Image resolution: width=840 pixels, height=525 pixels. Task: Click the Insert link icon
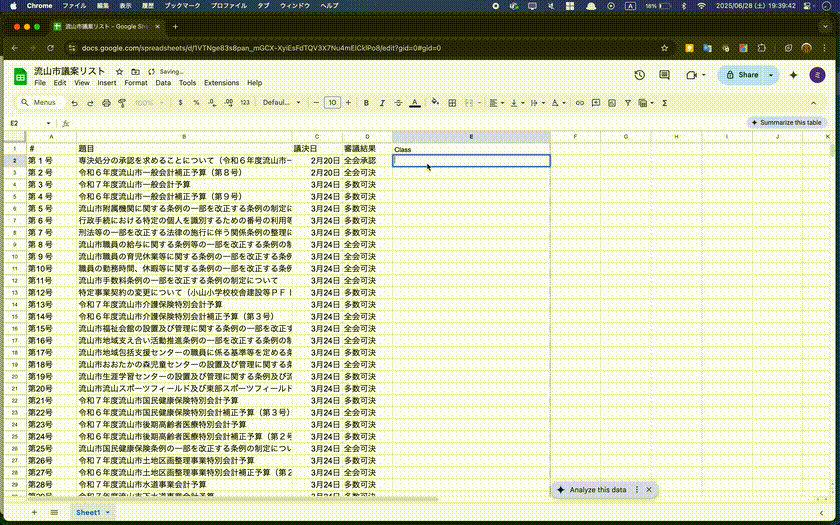click(580, 102)
